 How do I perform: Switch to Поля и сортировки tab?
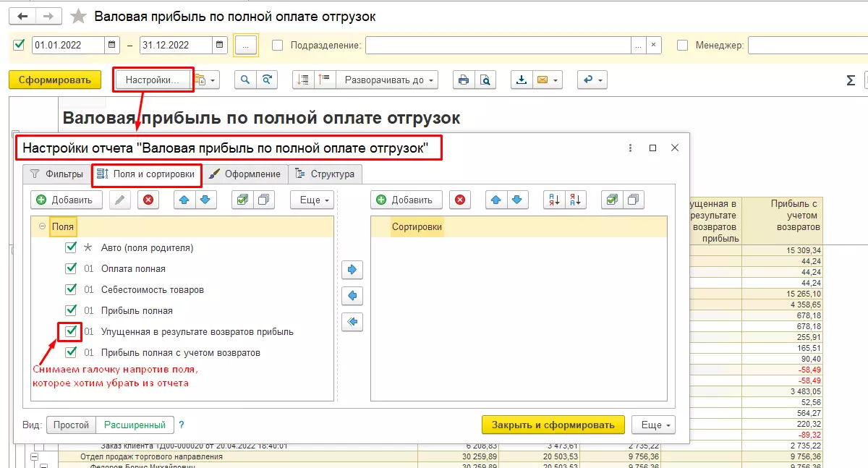[x=145, y=174]
